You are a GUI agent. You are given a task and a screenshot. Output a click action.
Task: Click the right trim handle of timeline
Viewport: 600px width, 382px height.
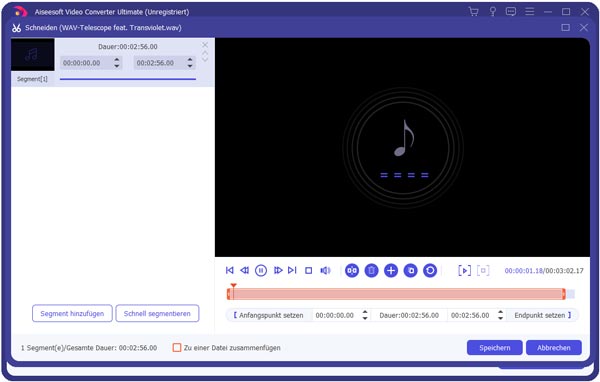(x=564, y=294)
